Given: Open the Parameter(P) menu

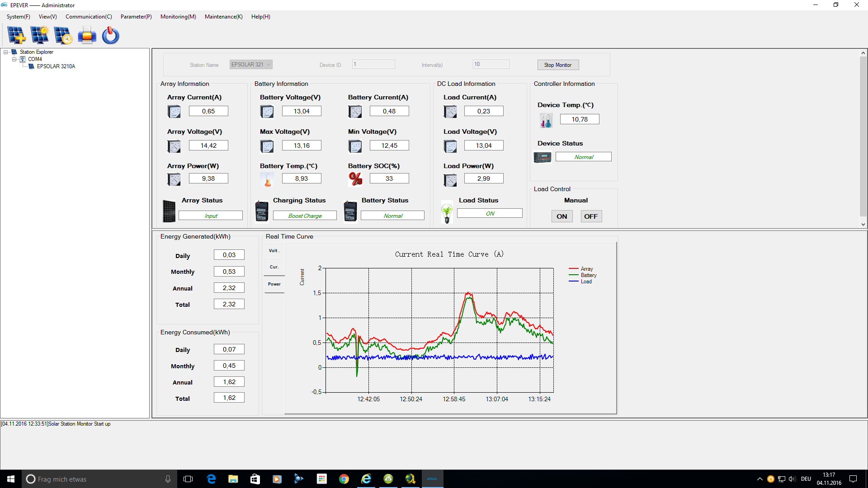Looking at the screenshot, I should tap(136, 17).
